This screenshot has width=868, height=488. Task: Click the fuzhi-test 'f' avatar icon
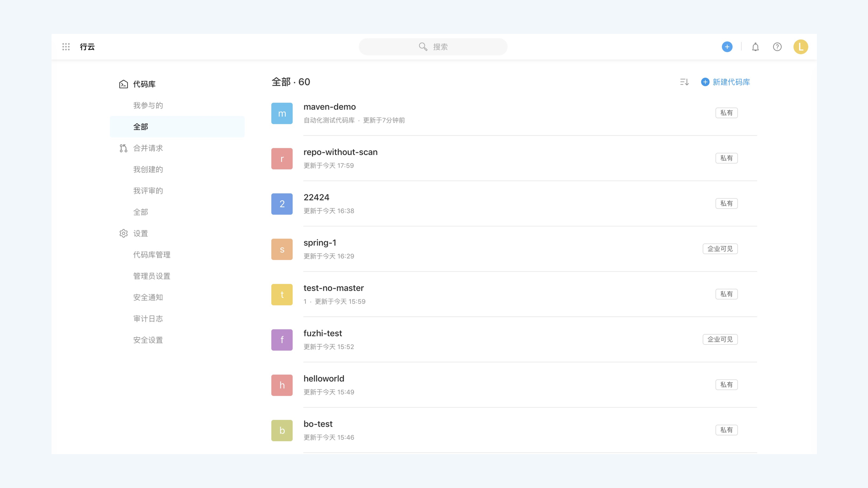[282, 340]
